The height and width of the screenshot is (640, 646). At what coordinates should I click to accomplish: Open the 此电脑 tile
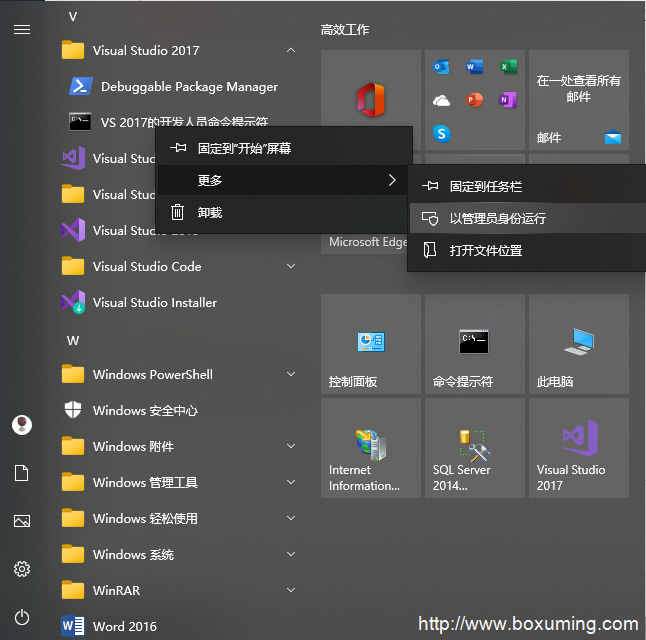[579, 344]
